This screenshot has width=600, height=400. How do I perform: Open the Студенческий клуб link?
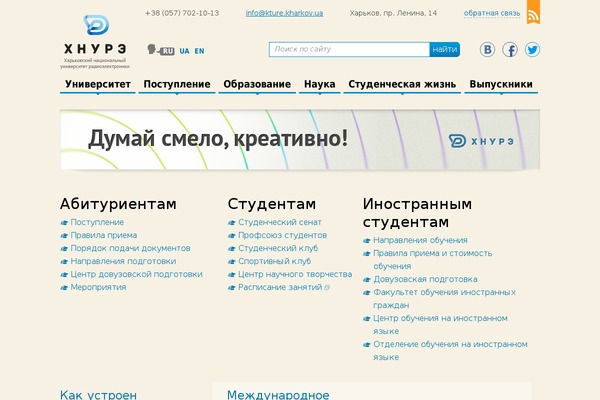coord(278,248)
